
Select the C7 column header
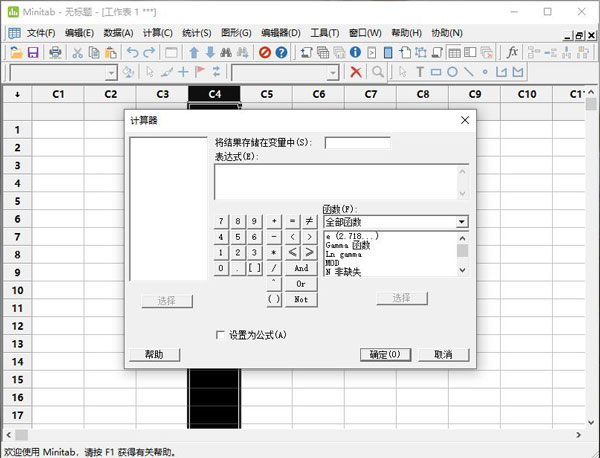click(x=371, y=95)
